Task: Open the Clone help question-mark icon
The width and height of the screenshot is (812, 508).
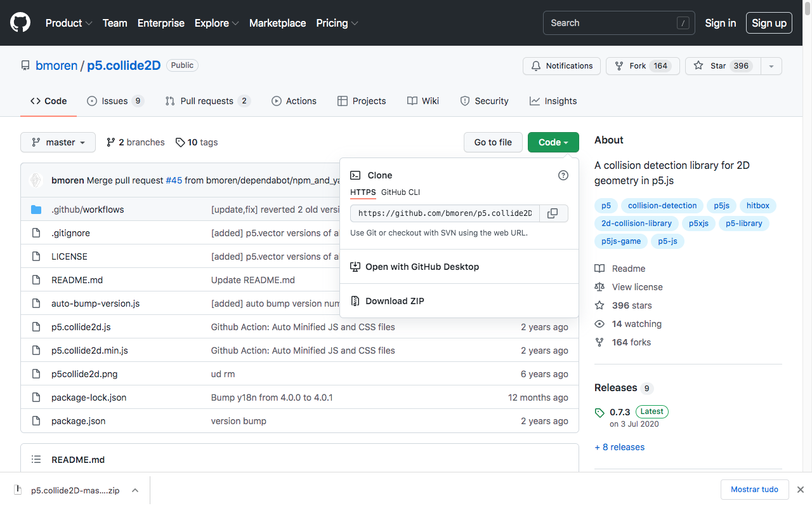Action: (563, 175)
